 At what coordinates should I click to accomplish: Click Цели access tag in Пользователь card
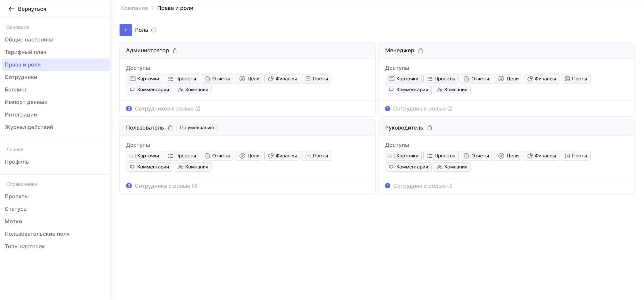(x=249, y=156)
